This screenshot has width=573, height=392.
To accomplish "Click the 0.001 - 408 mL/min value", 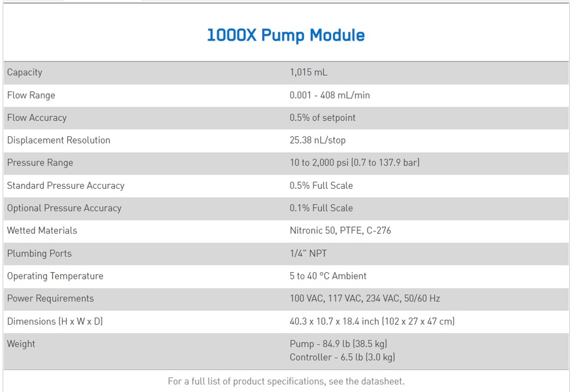I will point(330,95).
